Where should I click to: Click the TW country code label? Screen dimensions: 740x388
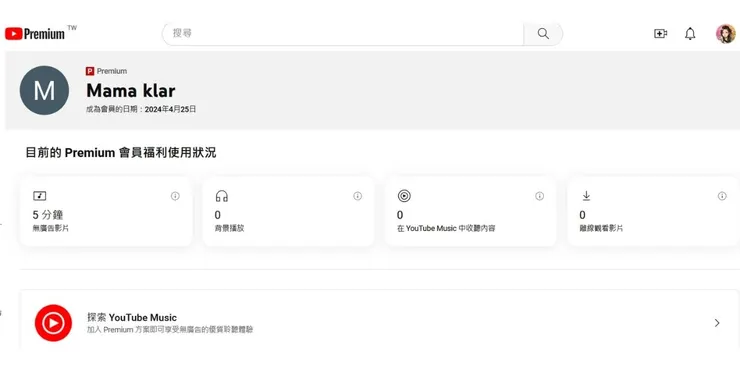point(72,27)
